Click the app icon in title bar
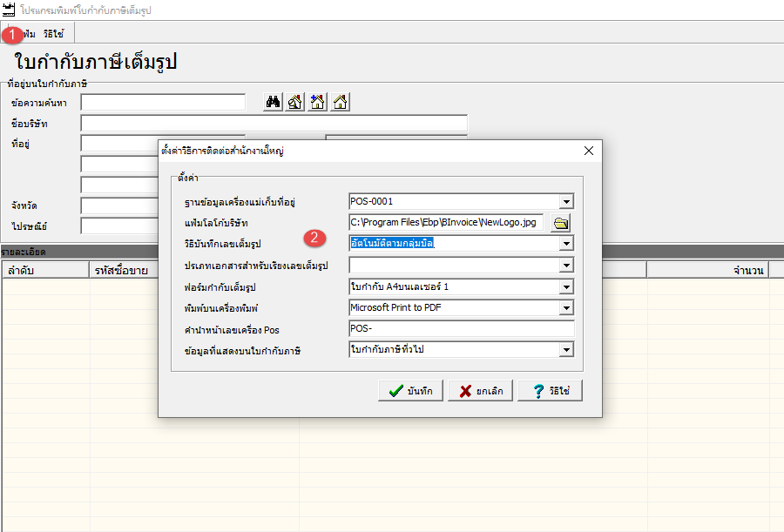Screen dimensions: 784x532 click(10, 11)
